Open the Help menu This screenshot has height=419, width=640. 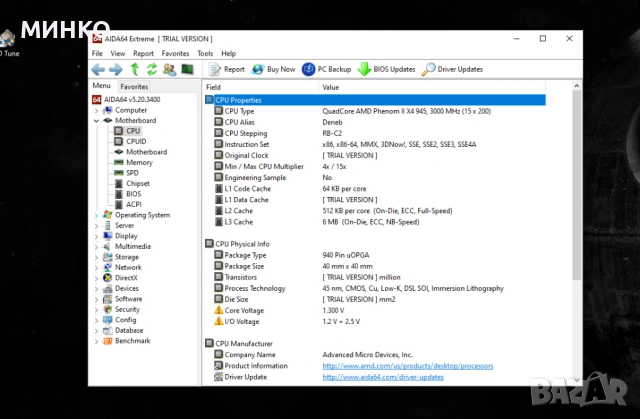(229, 53)
